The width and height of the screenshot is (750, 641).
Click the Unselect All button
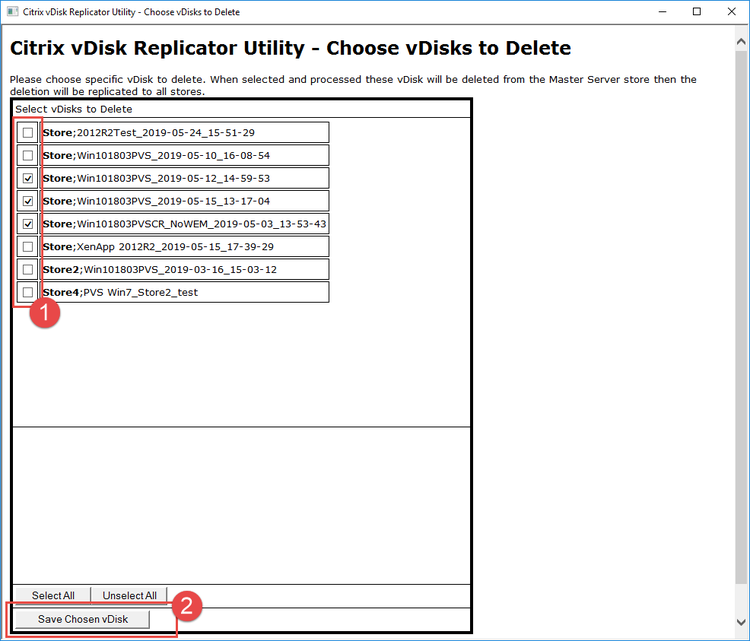129,596
